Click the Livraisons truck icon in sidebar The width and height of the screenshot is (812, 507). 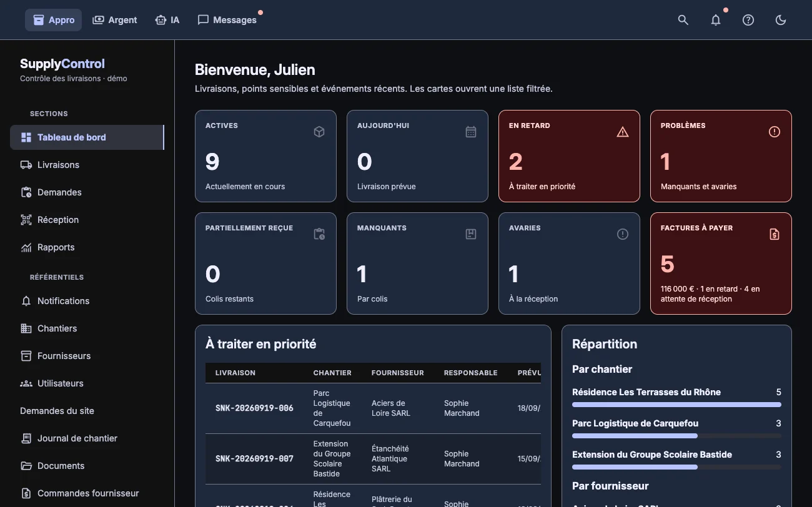coord(26,165)
